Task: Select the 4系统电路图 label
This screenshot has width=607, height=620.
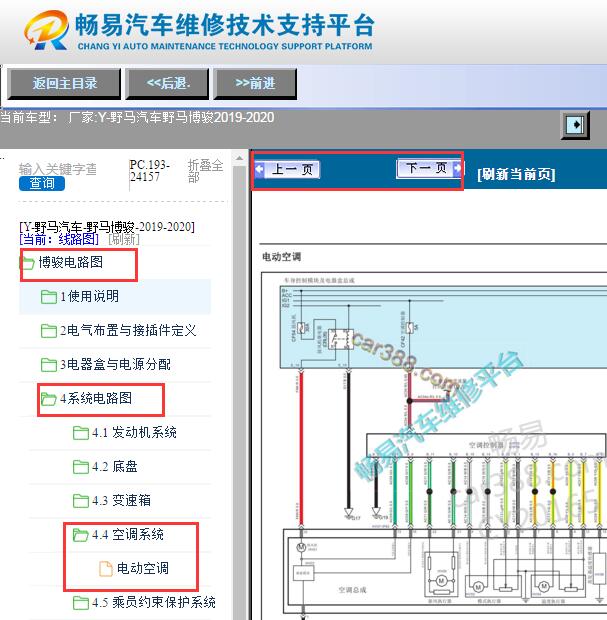Action: (x=96, y=398)
